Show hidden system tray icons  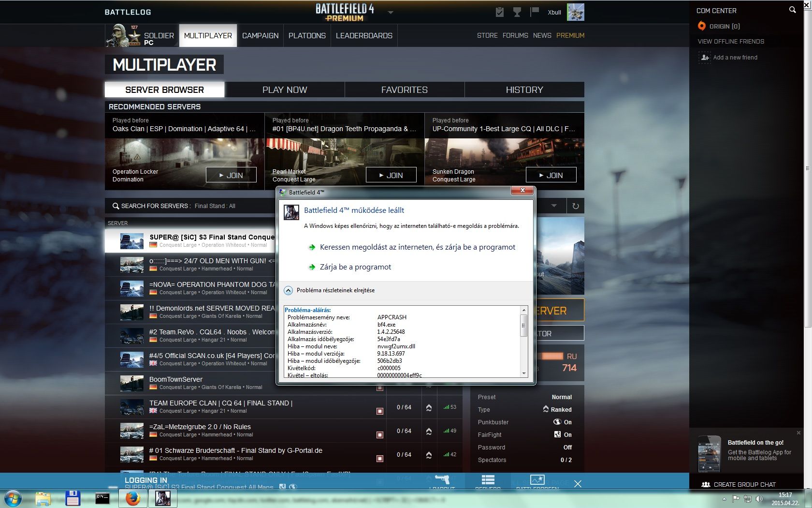pos(724,498)
